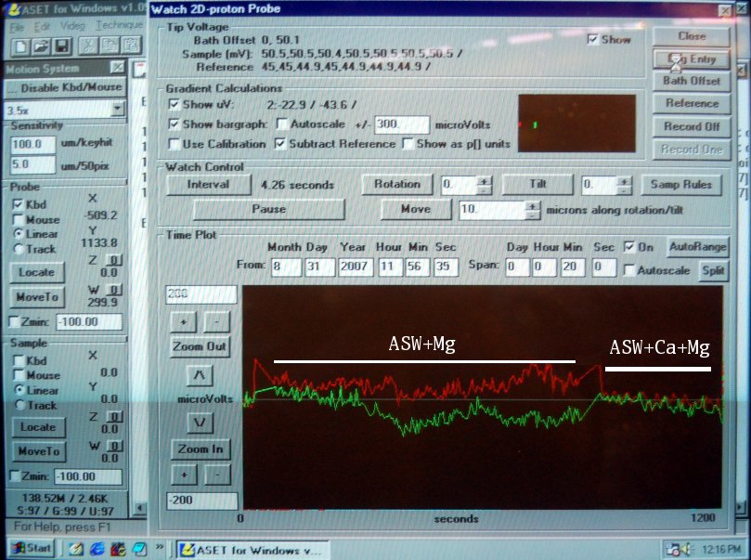Click the Copy toolbar icon
The width and height of the screenshot is (751, 560).
pos(110,46)
